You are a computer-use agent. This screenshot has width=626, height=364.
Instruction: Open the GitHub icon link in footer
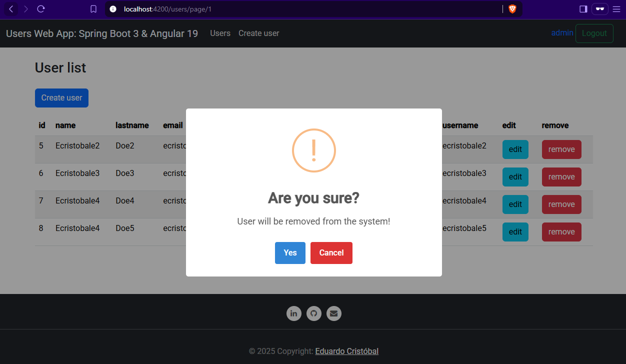(314, 313)
